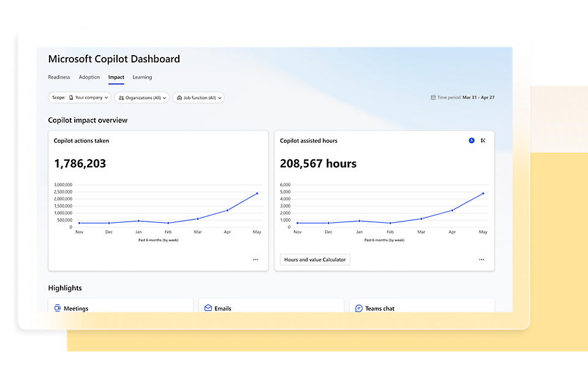
Task: Open more options on Copilot assisted hours card
Action: pyautogui.click(x=481, y=259)
